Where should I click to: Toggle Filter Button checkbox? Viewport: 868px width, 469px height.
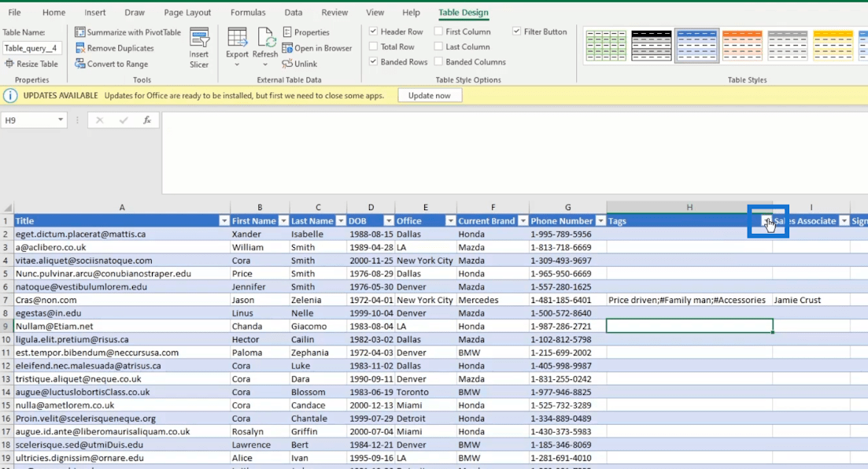[516, 31]
